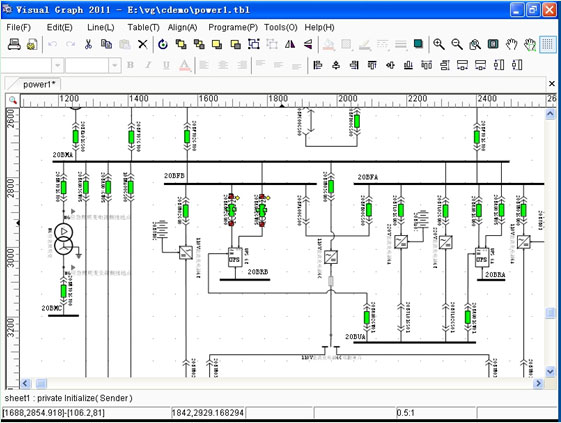Click the align bottom edges icon
Image resolution: width=561 pixels, height=423 pixels.
408,65
